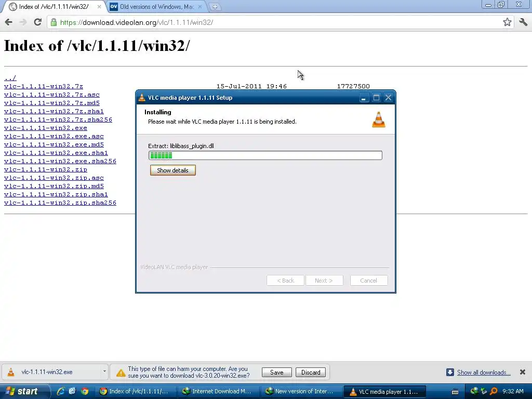Click the VLC Setup title bar cone icon

[x=142, y=98]
